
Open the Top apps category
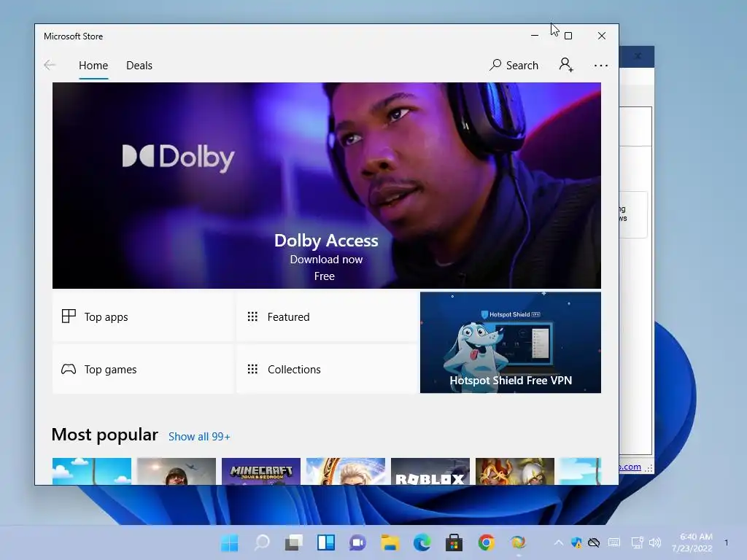(142, 316)
